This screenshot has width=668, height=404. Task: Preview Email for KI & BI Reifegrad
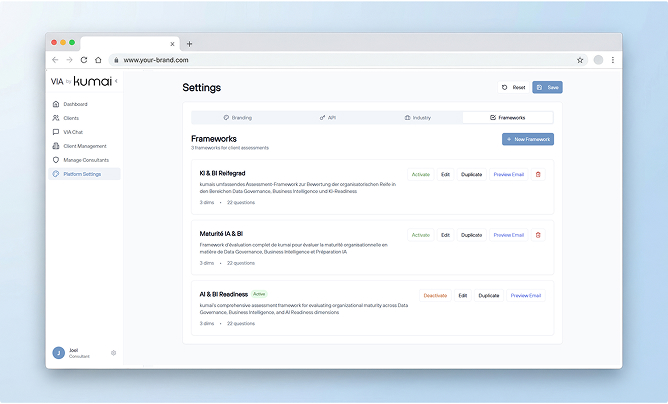[509, 175]
